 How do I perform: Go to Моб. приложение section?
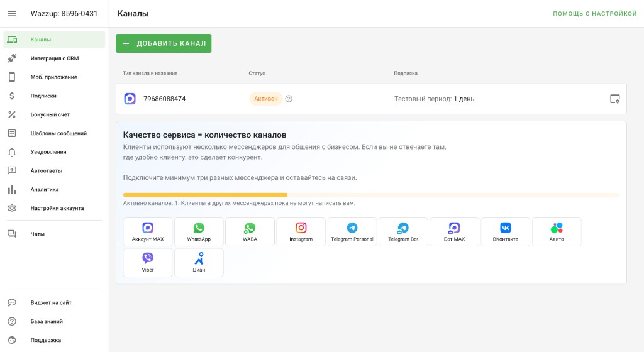click(54, 77)
